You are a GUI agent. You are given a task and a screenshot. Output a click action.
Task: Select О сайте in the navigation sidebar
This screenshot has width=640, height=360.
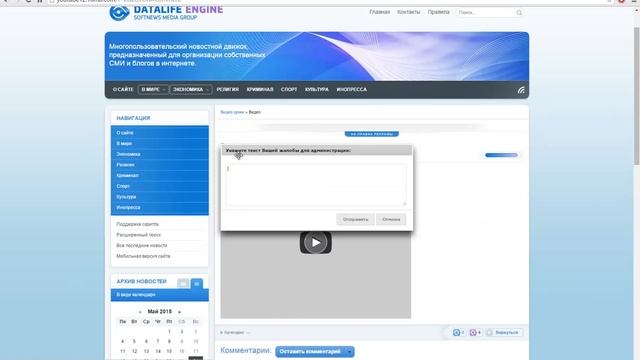[160, 133]
